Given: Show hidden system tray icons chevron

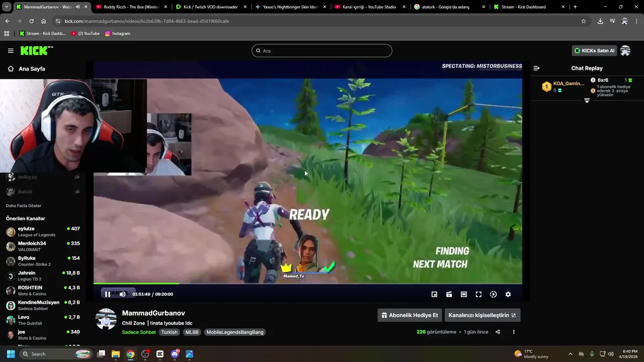Looking at the screenshot, I should (x=570, y=354).
